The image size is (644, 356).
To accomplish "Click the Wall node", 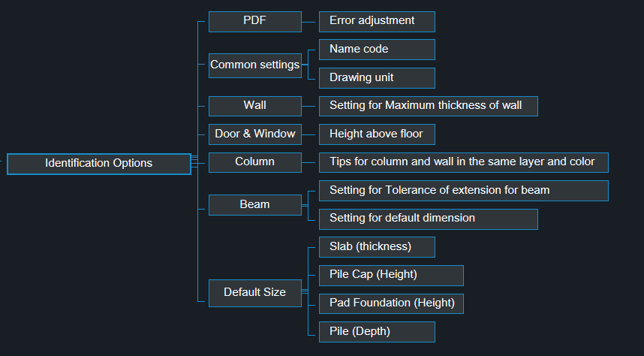I will click(x=254, y=106).
